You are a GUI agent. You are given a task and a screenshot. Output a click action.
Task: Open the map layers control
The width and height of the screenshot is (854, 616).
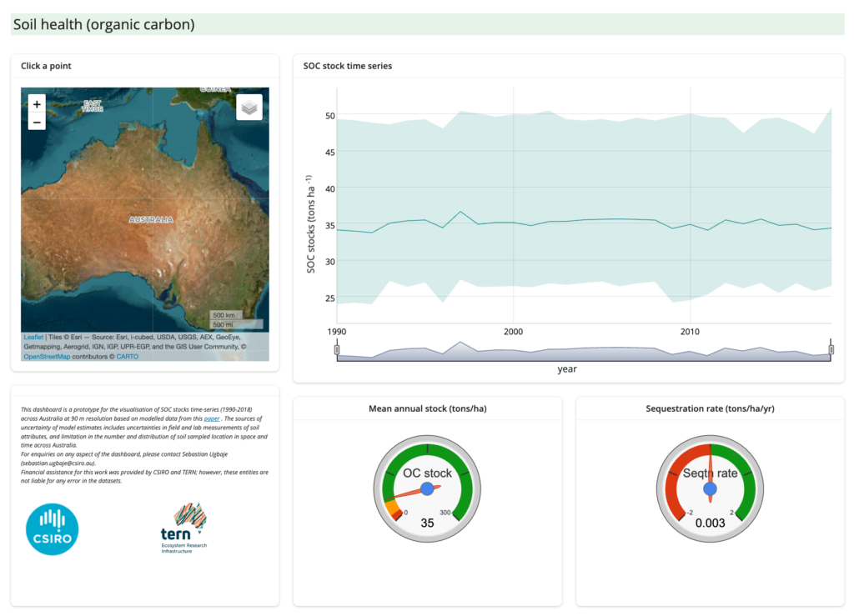(x=249, y=108)
